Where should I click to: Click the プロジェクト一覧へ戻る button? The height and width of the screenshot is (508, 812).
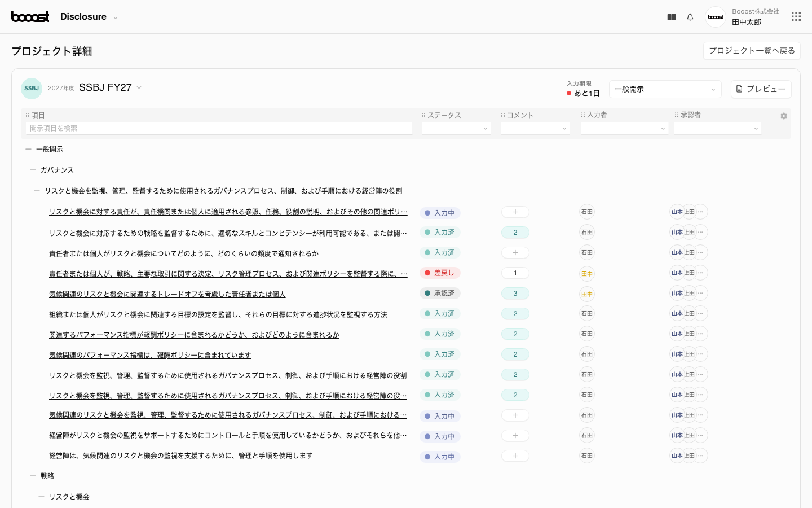coord(751,51)
